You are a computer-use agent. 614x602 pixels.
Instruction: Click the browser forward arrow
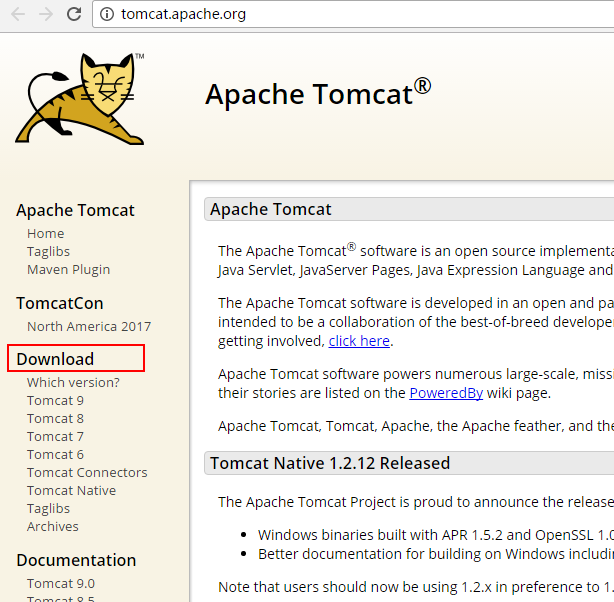pyautogui.click(x=46, y=14)
